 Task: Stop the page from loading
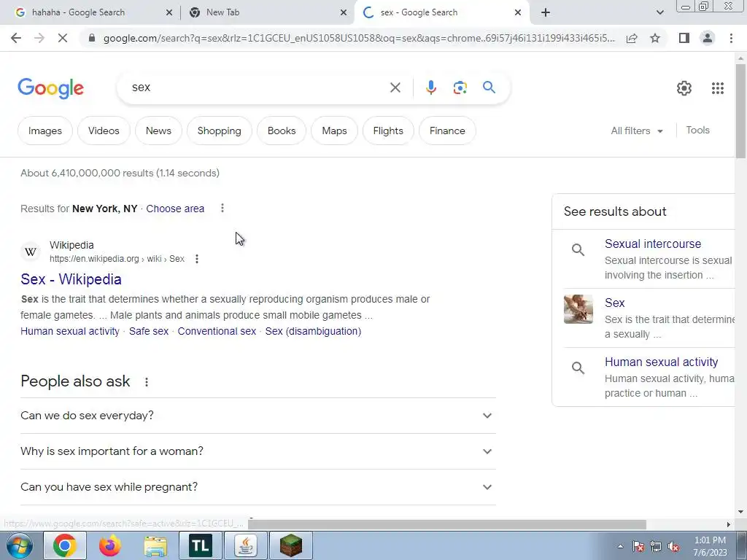coord(63,38)
